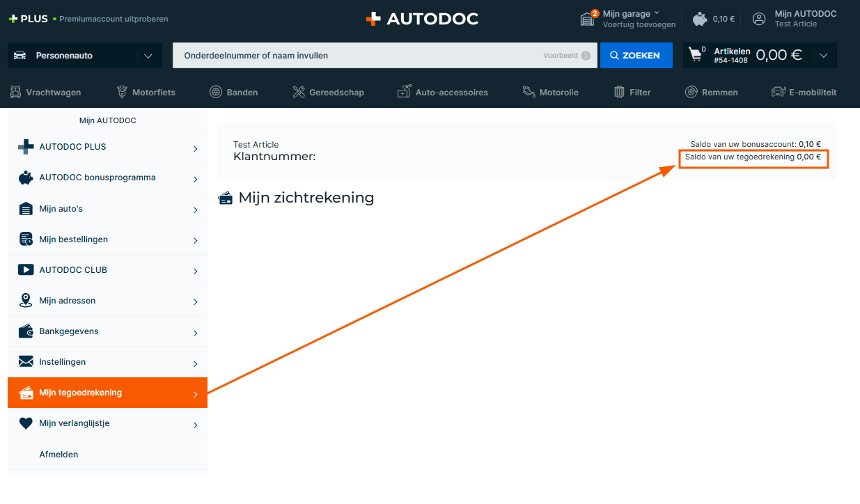Click the heart icon for Mijn verlanglijstje

[x=26, y=423]
